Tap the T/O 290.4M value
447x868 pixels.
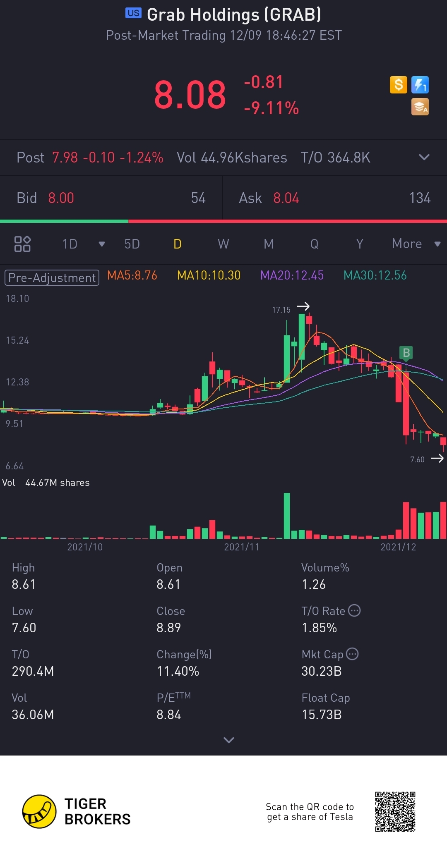click(x=33, y=671)
